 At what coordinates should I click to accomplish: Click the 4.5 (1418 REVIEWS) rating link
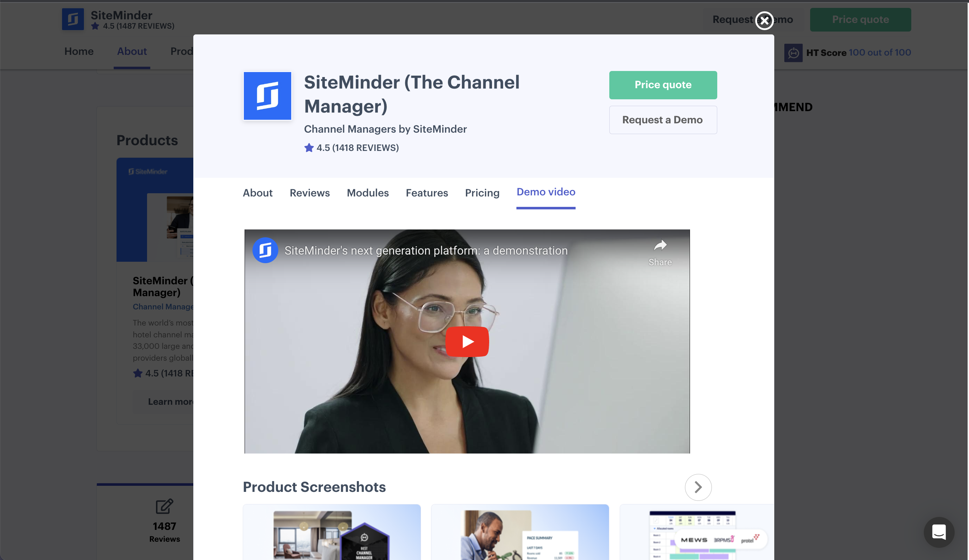pyautogui.click(x=357, y=148)
